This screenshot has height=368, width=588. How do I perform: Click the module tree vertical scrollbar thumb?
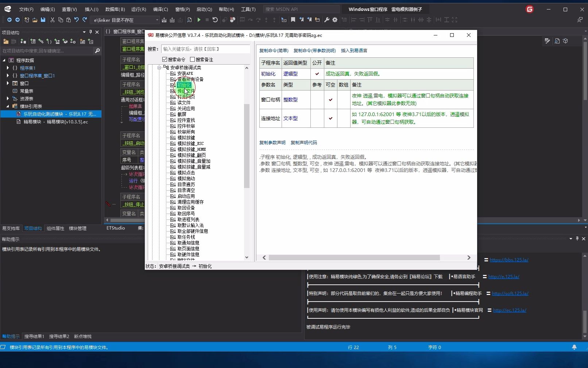(247, 146)
